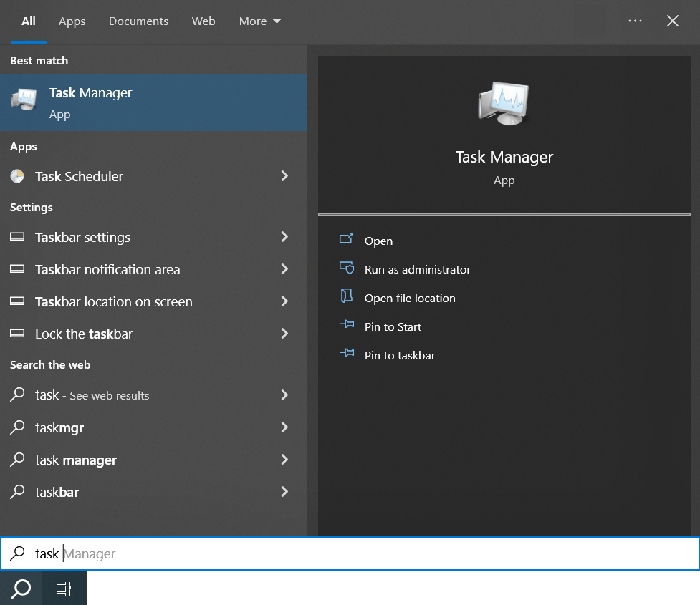Switch to the Apps filter tab

[72, 21]
